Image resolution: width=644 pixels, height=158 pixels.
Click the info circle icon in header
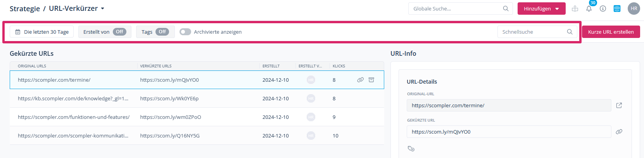603,9
